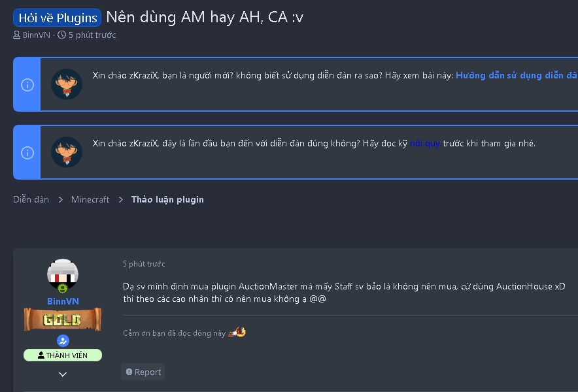Navigate to the "Minecraft" breadcrumb
Image resolution: width=578 pixels, height=392 pixels.
pos(90,200)
